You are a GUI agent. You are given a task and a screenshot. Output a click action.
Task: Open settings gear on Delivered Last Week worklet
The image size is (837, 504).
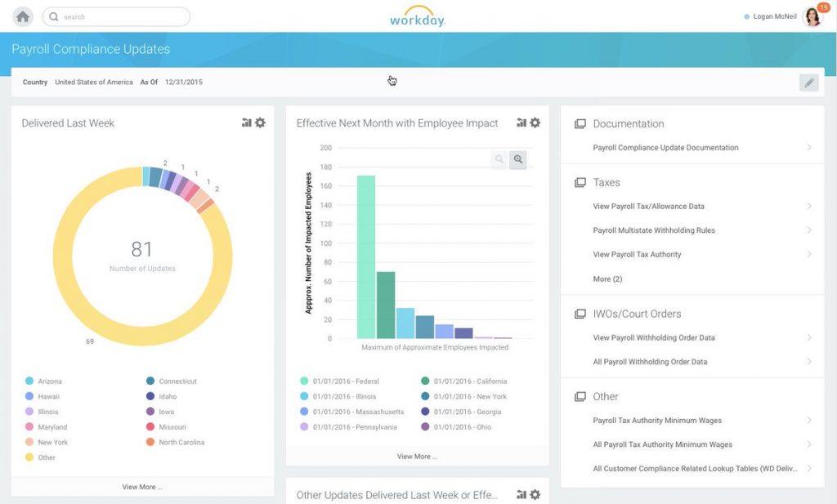260,123
